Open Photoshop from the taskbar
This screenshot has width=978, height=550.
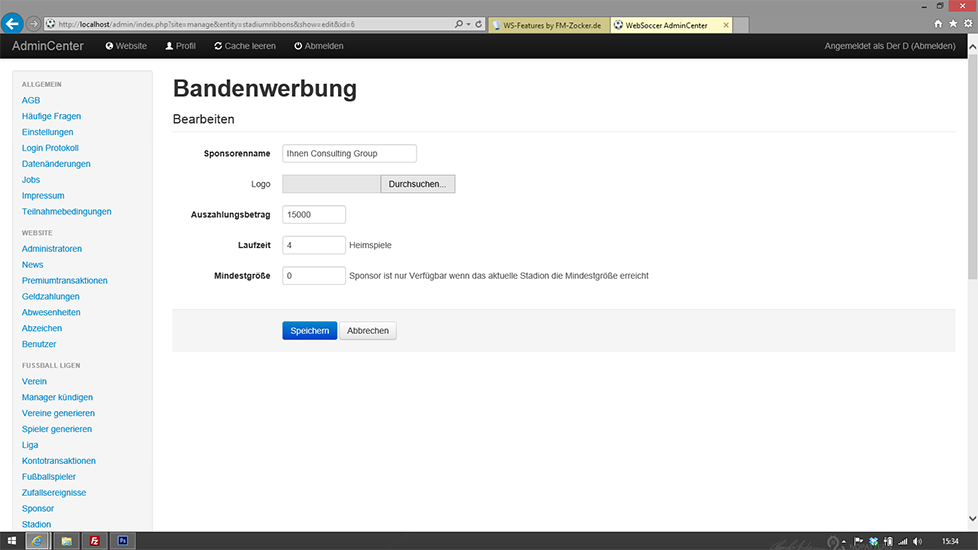coord(122,541)
